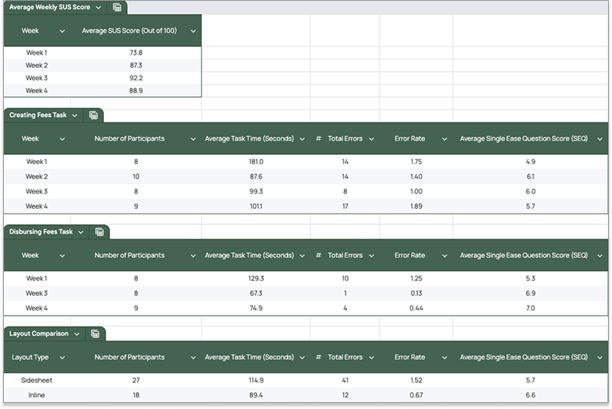Viewport: 612px width, 409px height.
Task: Open Number of Participants dropdown in Layout Comparison table
Action: (193, 357)
